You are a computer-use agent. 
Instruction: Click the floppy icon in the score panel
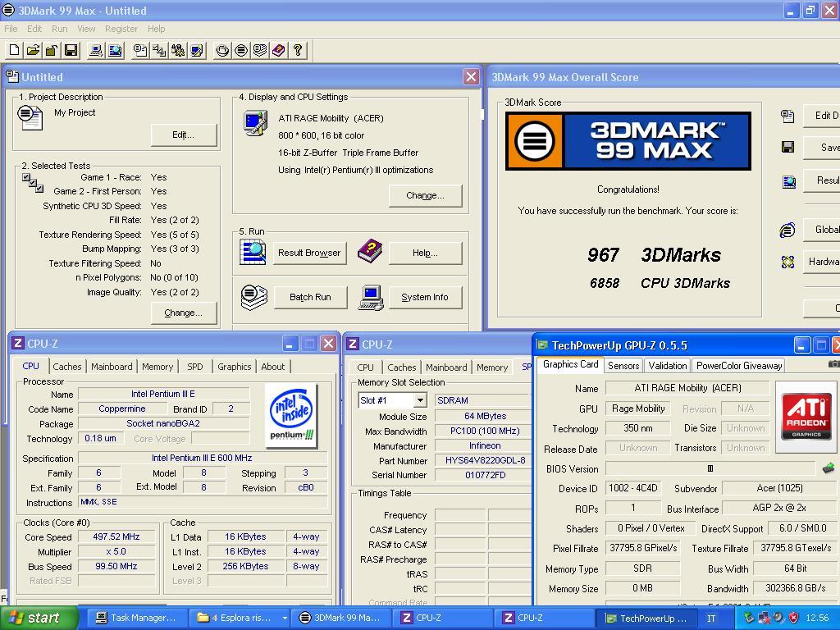(x=787, y=147)
